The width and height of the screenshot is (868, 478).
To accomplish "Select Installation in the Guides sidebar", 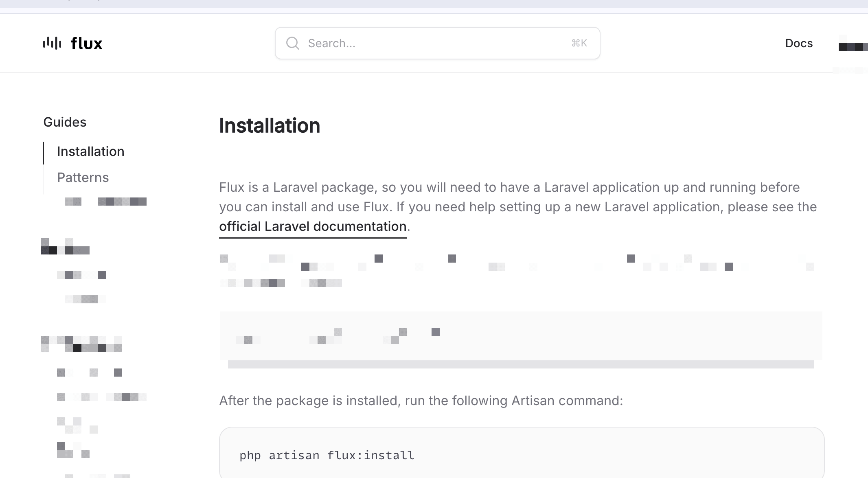I will coord(90,151).
